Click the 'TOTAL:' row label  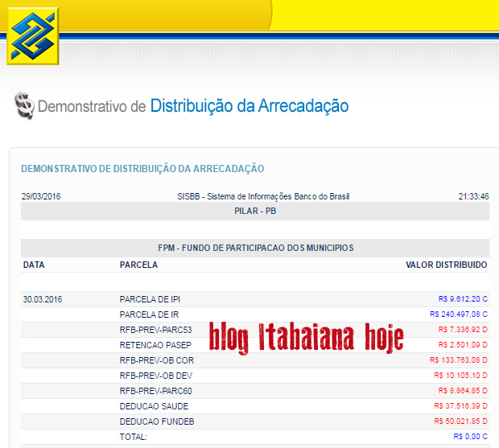point(134,437)
